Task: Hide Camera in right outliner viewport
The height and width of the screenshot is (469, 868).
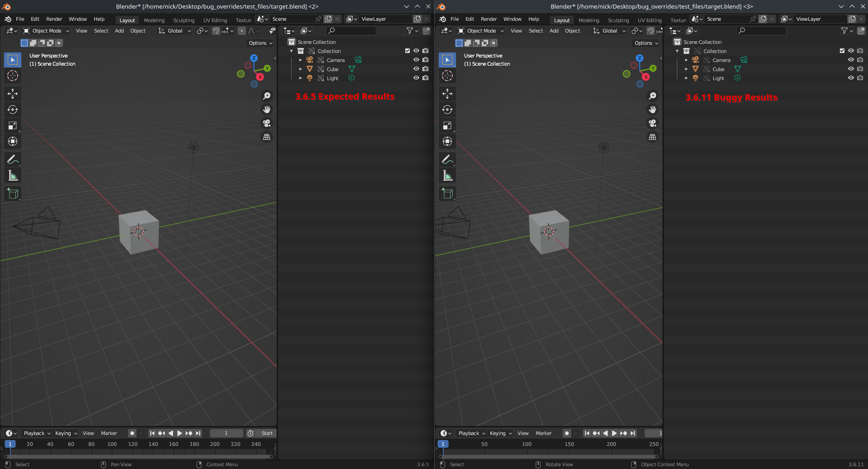Action: 851,60
